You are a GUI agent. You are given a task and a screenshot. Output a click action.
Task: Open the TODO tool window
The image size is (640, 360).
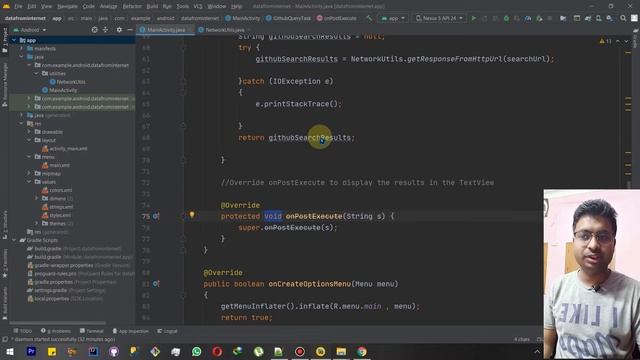pos(22,331)
